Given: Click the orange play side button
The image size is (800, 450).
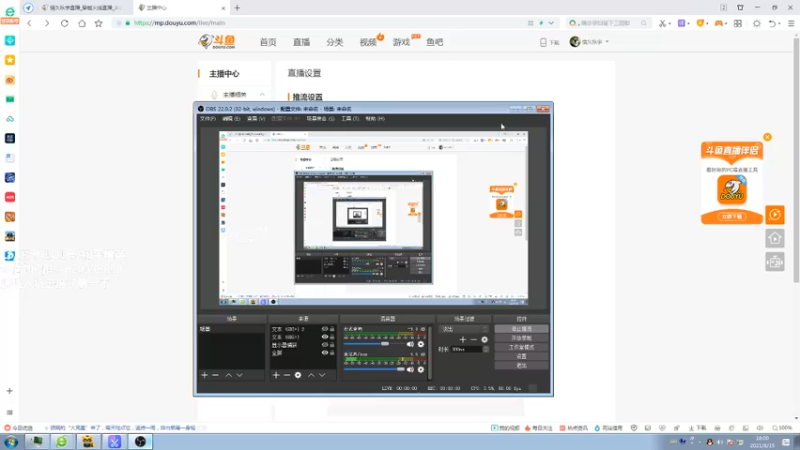Looking at the screenshot, I should [775, 215].
